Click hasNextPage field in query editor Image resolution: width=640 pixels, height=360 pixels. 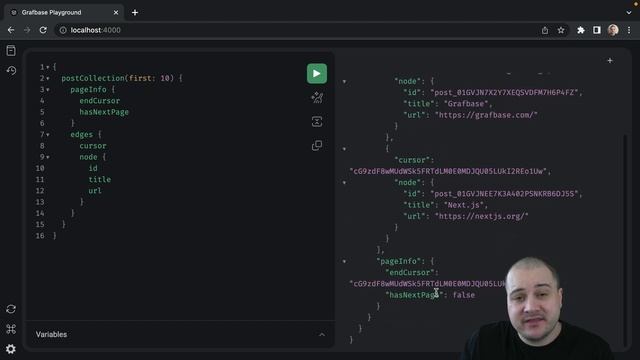tap(104, 112)
